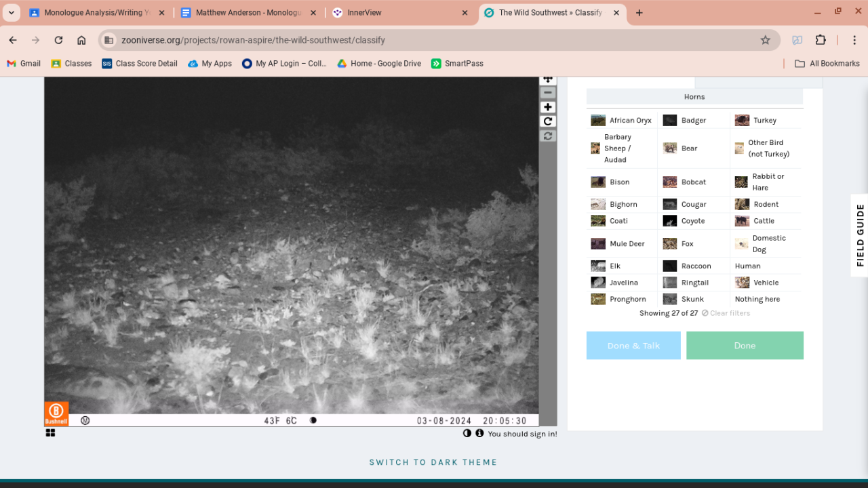Classify the image as Cattle

[x=766, y=221]
